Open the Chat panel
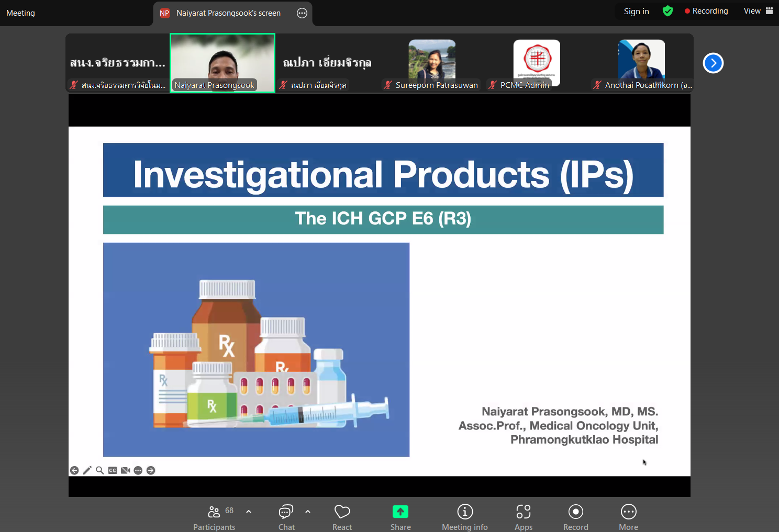The height and width of the screenshot is (532, 779). [286, 517]
